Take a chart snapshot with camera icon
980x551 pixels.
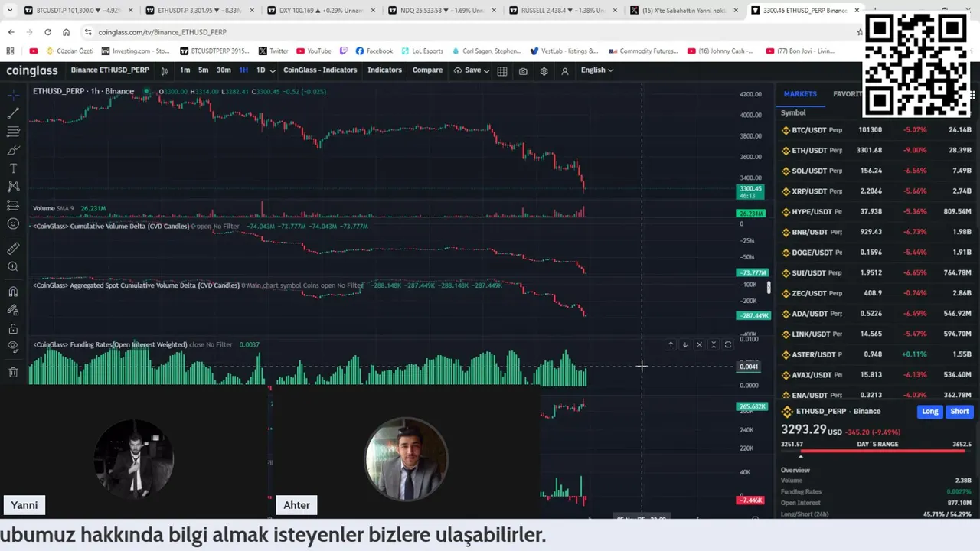pyautogui.click(x=523, y=70)
